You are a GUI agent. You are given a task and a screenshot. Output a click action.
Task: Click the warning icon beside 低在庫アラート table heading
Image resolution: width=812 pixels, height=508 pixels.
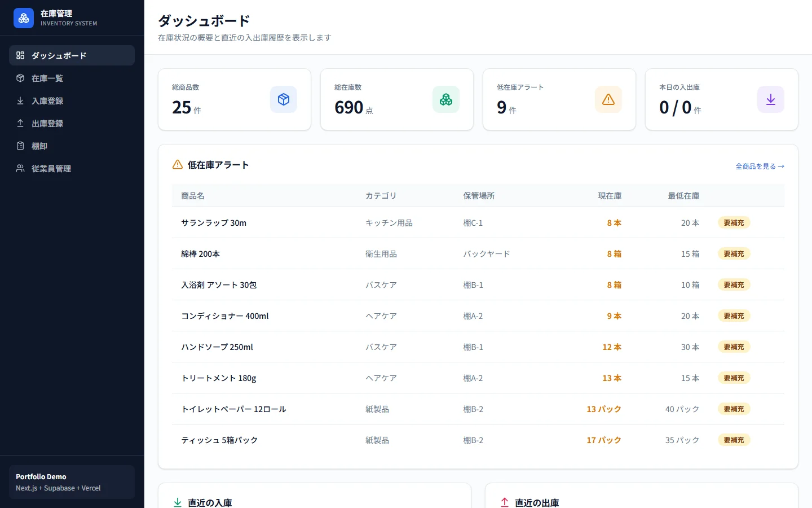(178, 164)
